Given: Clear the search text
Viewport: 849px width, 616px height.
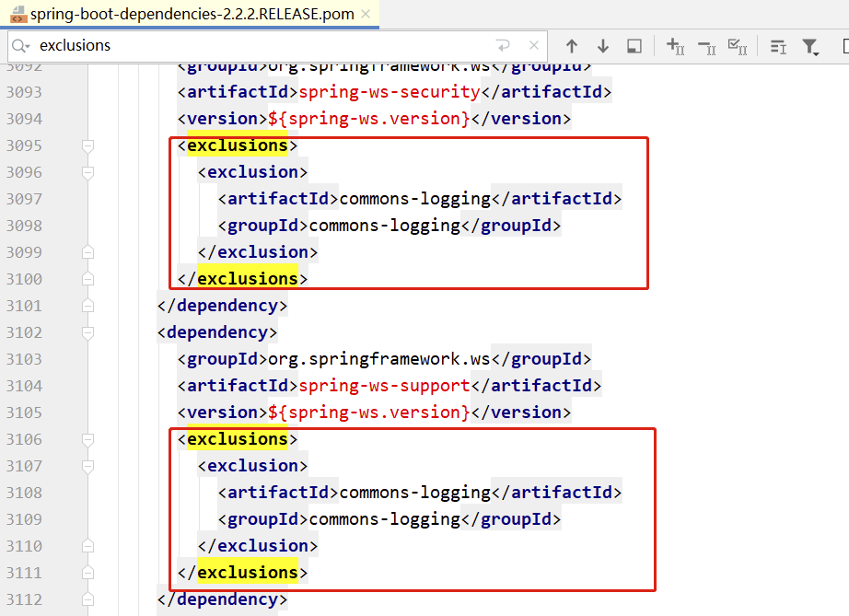Looking at the screenshot, I should pyautogui.click(x=534, y=45).
